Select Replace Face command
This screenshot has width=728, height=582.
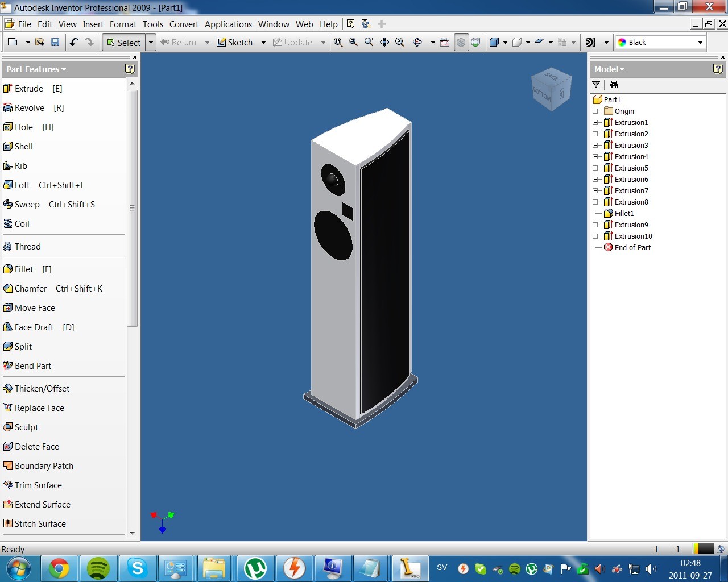tap(34, 408)
